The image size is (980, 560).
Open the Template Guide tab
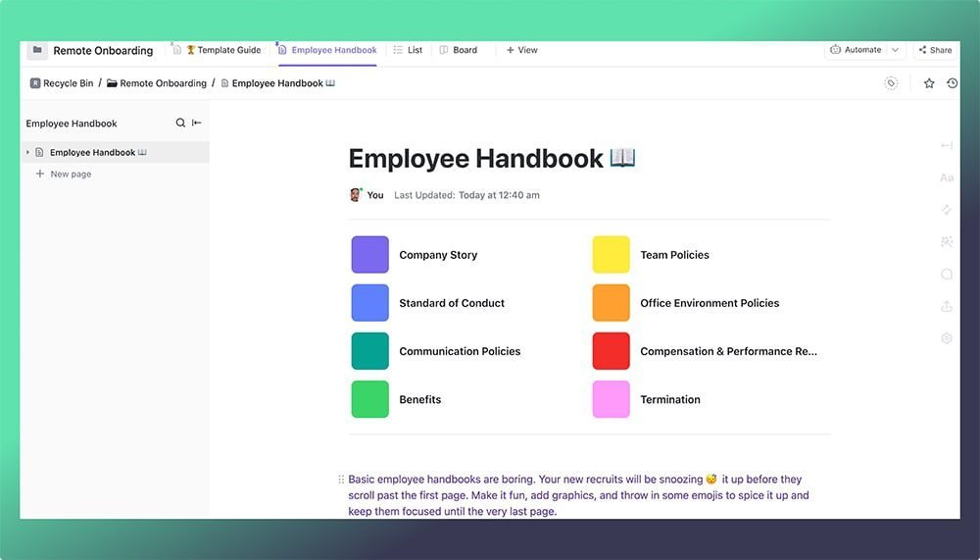pos(217,50)
